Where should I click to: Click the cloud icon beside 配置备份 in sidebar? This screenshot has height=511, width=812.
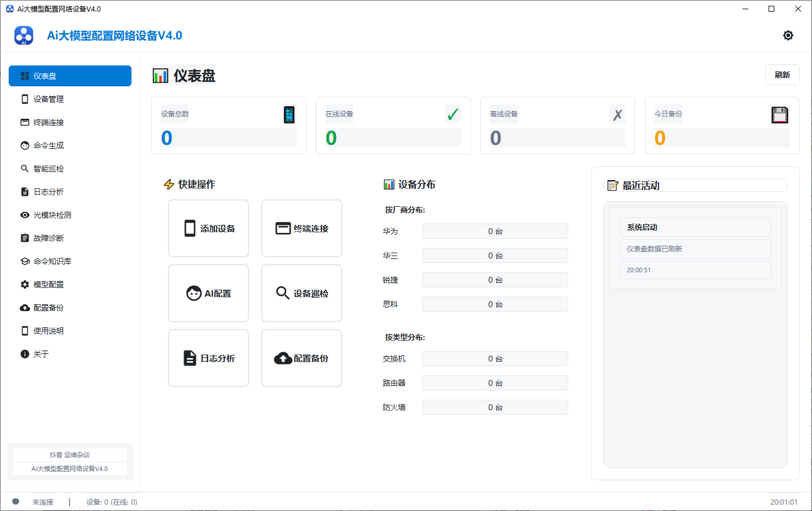[x=25, y=308]
